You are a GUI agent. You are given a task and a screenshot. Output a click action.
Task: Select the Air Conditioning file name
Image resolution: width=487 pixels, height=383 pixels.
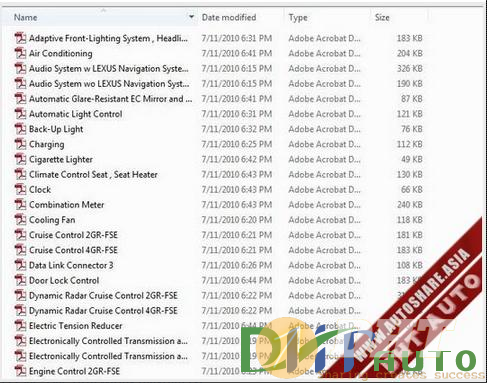(61, 53)
